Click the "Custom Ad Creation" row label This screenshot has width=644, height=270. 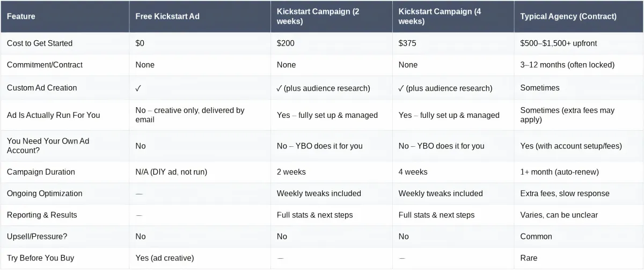[x=42, y=88]
